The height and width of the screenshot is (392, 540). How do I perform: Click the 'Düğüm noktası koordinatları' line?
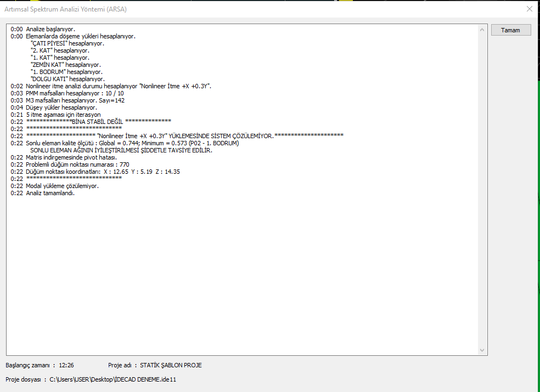[x=103, y=172]
